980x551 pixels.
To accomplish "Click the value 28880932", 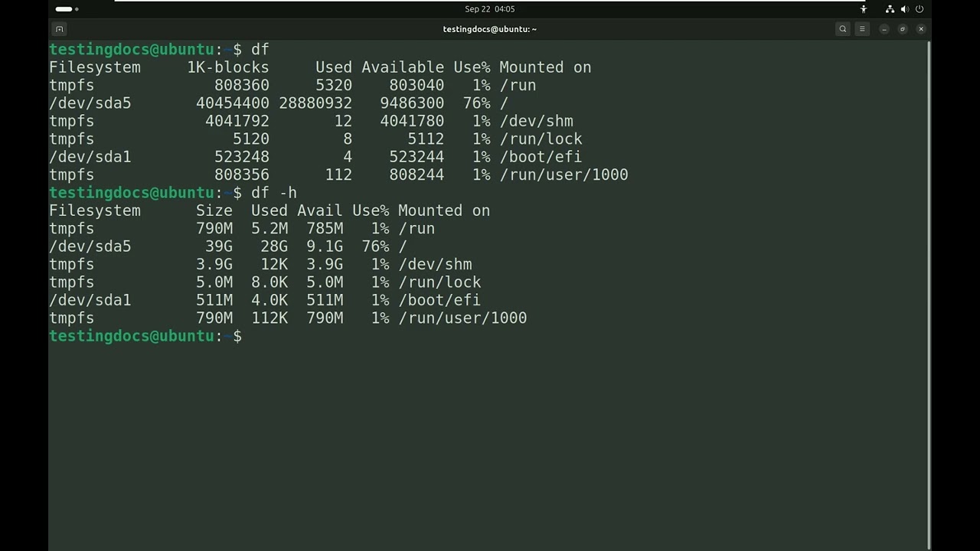I will tap(315, 103).
